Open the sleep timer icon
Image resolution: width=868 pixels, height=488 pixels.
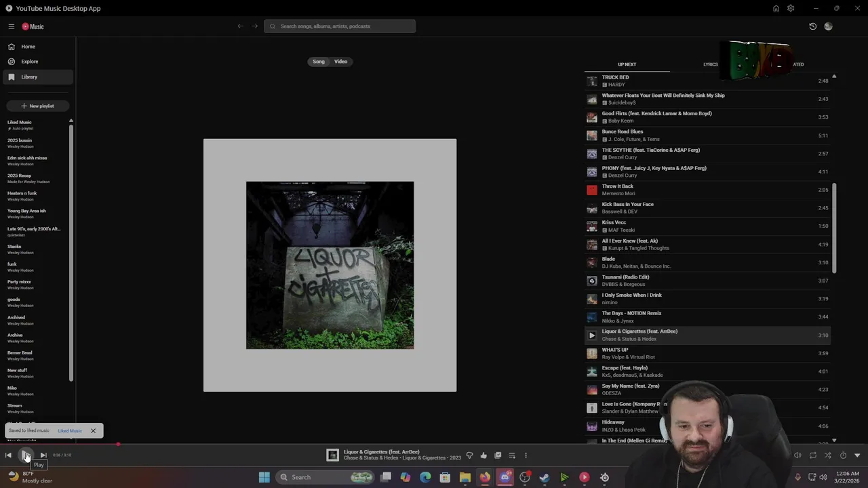(x=843, y=455)
